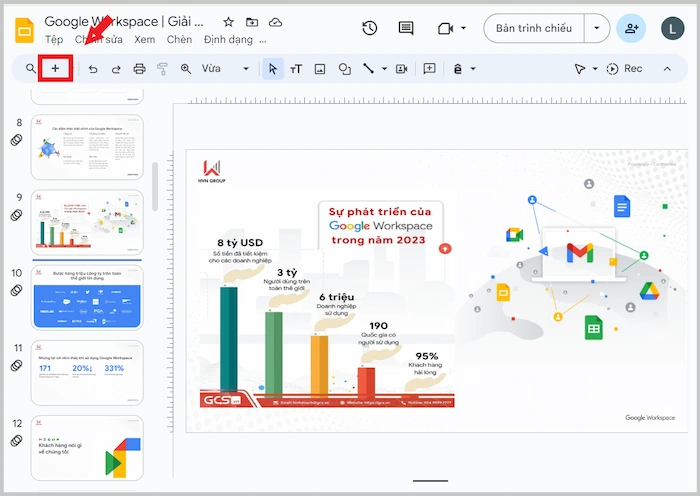700x496 pixels.
Task: Open the Vừa zoom level dropdown
Action: coord(225,69)
